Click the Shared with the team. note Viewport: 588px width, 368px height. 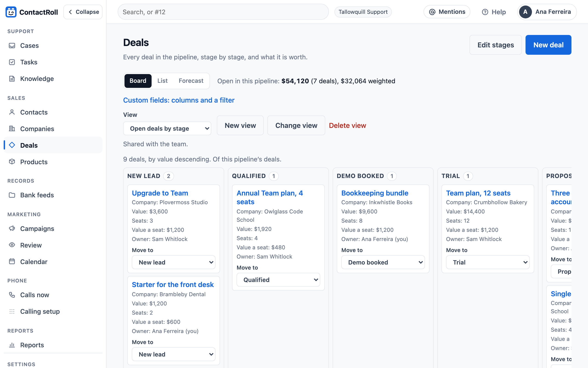[155, 144]
